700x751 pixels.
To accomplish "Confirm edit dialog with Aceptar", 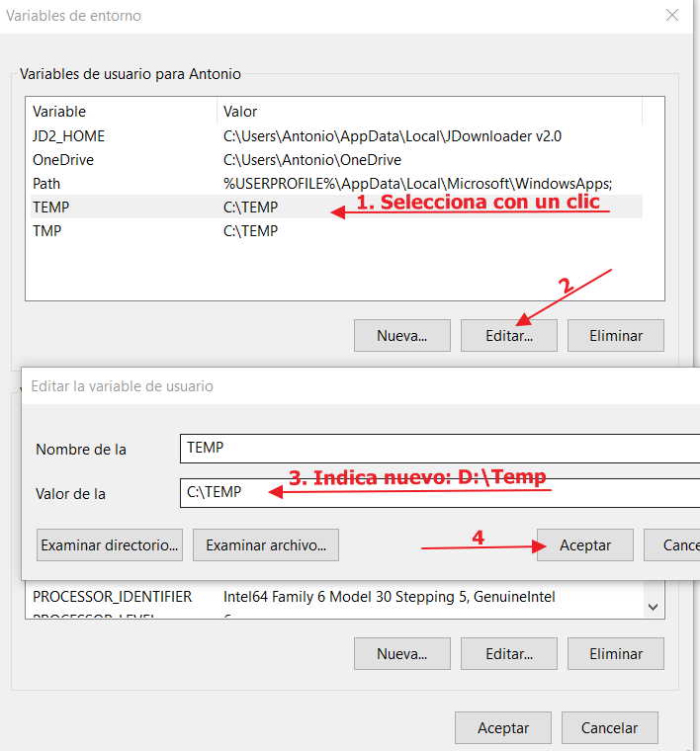I will pyautogui.click(x=585, y=545).
